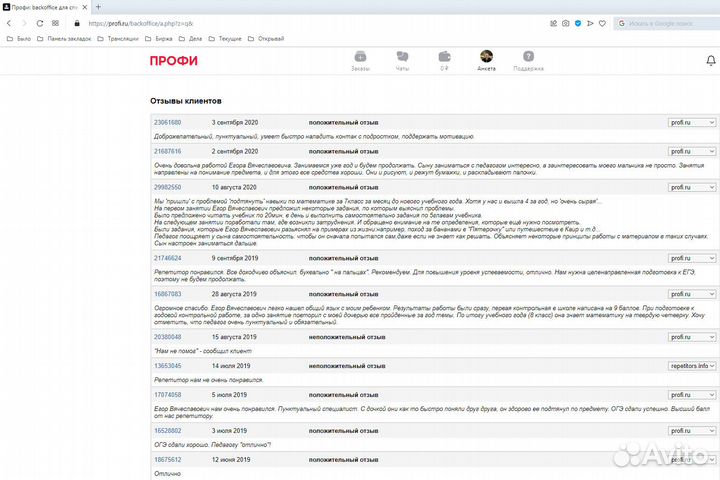
Task: Click the send-page arrow icon in address bar
Action: (591, 23)
